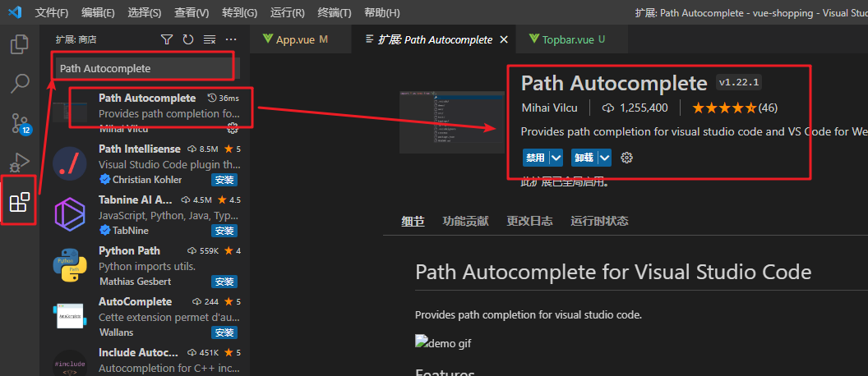This screenshot has width=868, height=376.
Task: Install the AutoComplete extension by Wallans
Action: tap(224, 332)
